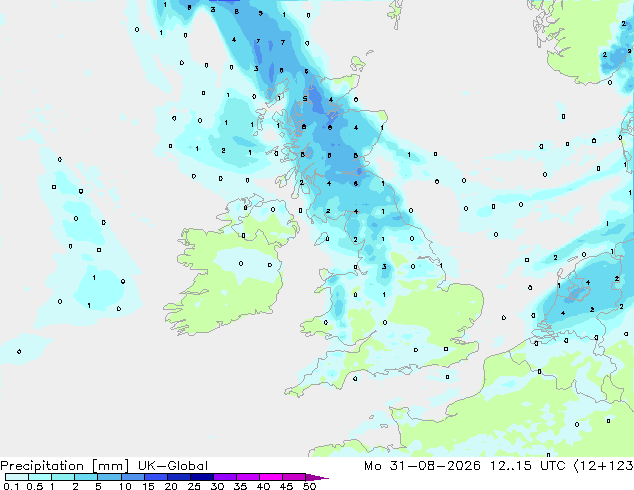Screen dimensions: 634x490
Task: Click the '45' legend scale label
Action: click(x=286, y=486)
